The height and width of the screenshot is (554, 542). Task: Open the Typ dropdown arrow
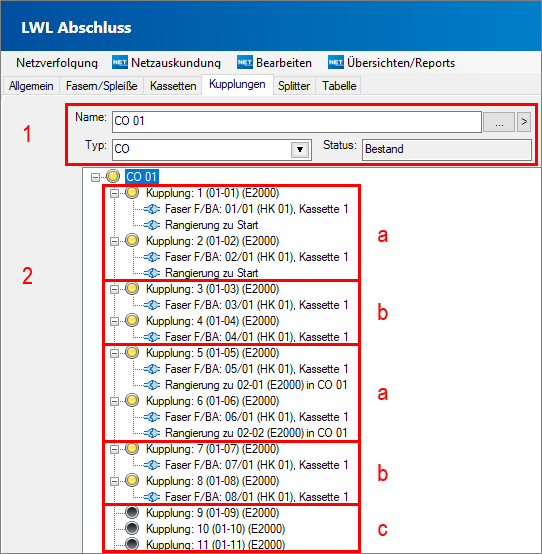coord(300,150)
